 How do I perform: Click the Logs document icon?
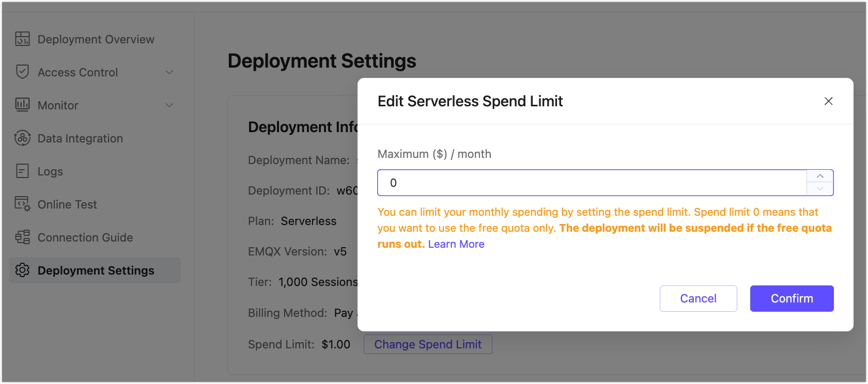click(x=22, y=171)
